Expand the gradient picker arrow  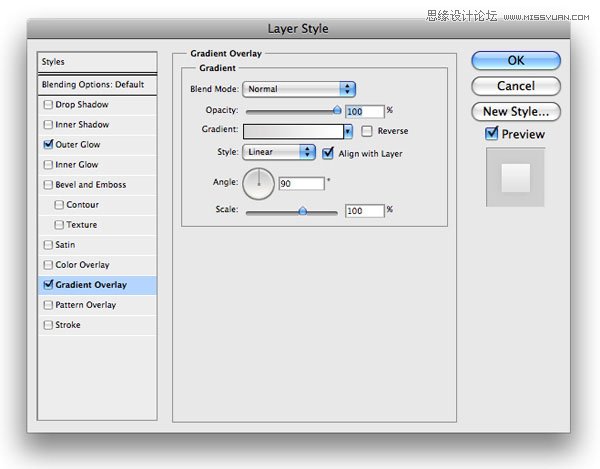(x=348, y=131)
